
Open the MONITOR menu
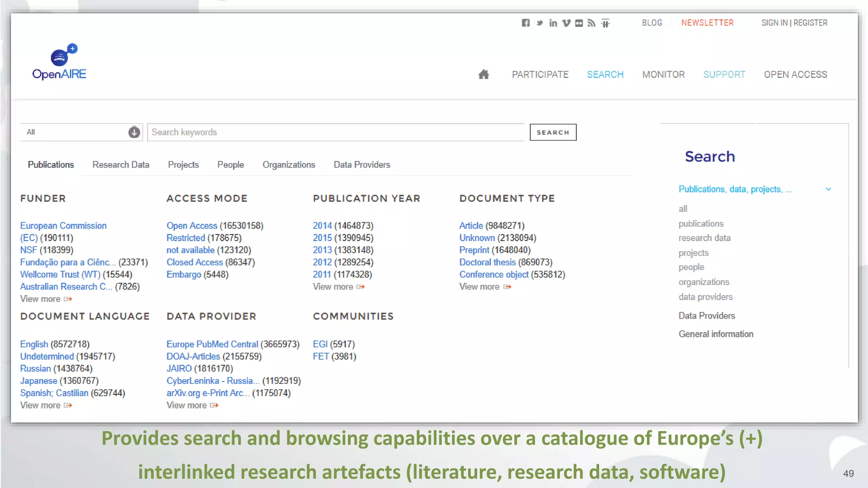coord(663,75)
